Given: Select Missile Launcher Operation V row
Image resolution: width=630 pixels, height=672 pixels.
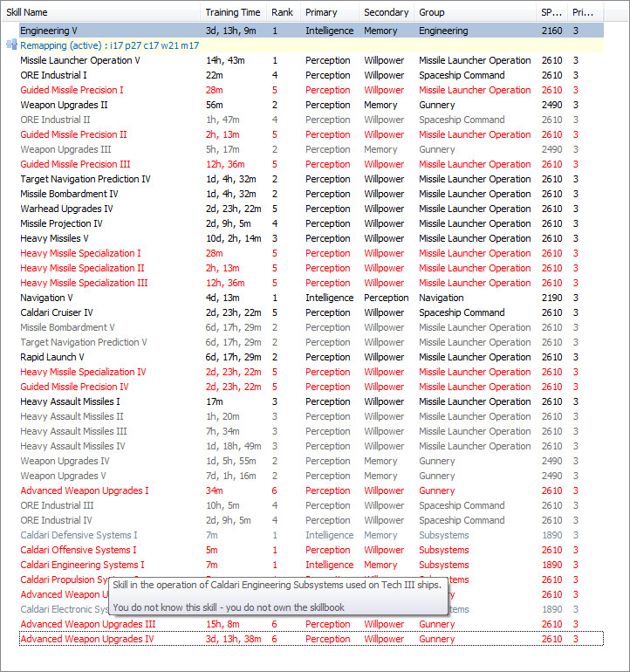Looking at the screenshot, I should pos(312,60).
